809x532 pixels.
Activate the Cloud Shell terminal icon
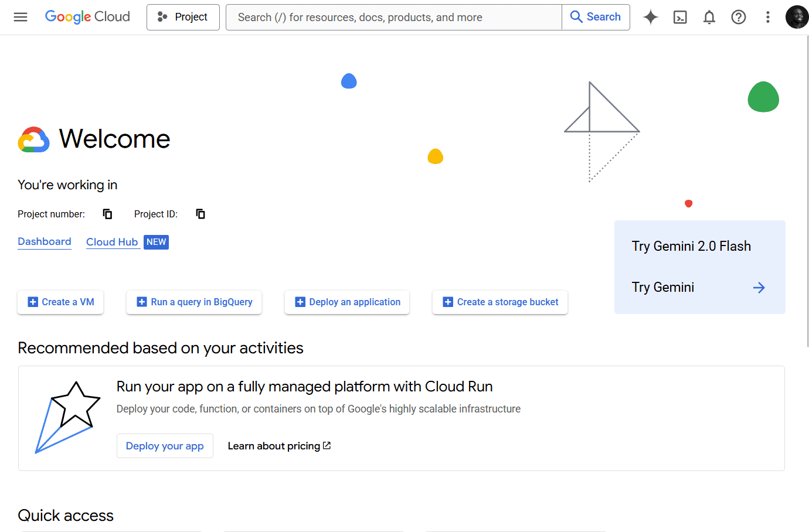click(x=680, y=17)
